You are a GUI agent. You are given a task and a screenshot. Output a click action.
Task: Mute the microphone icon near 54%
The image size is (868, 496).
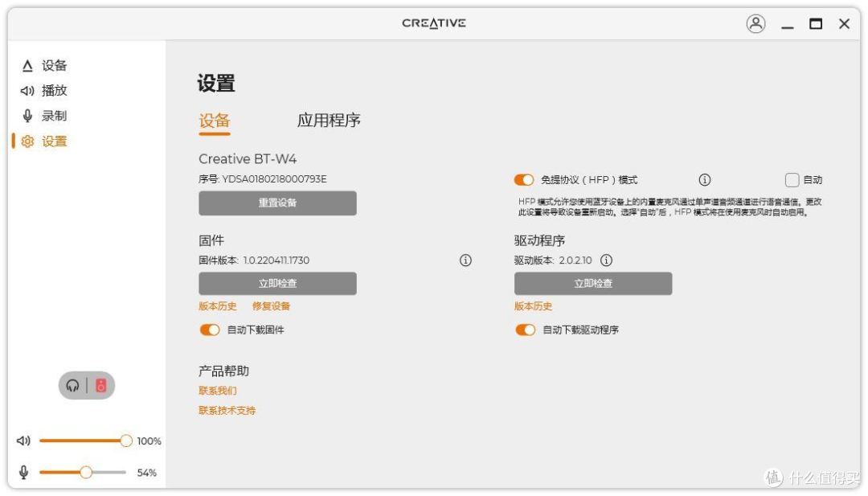tap(23, 472)
